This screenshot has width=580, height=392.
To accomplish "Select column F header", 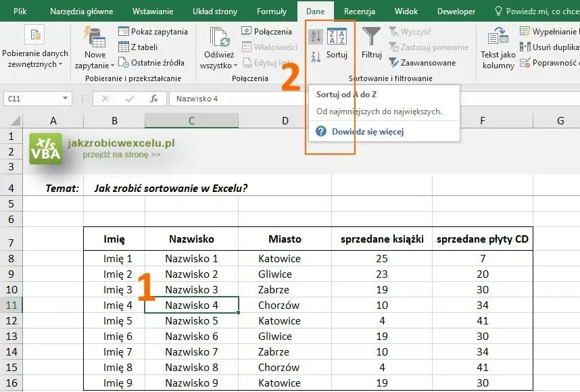I will (x=483, y=120).
